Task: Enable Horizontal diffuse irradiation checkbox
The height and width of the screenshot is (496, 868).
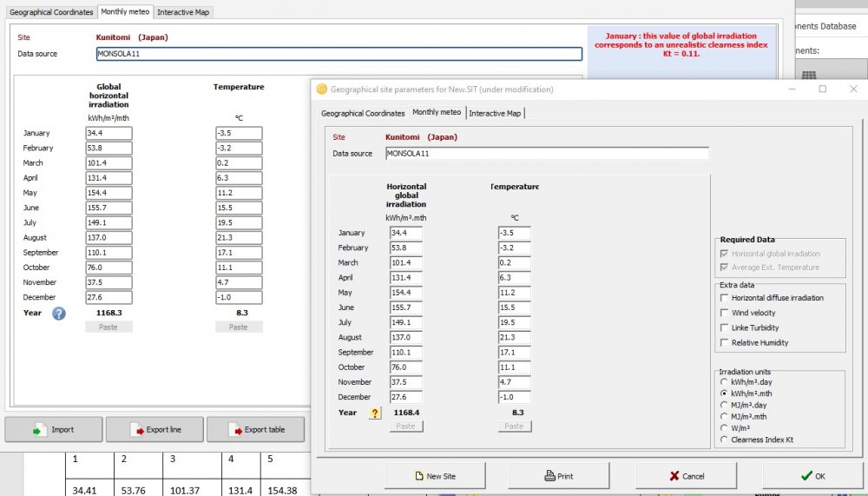Action: (724, 298)
